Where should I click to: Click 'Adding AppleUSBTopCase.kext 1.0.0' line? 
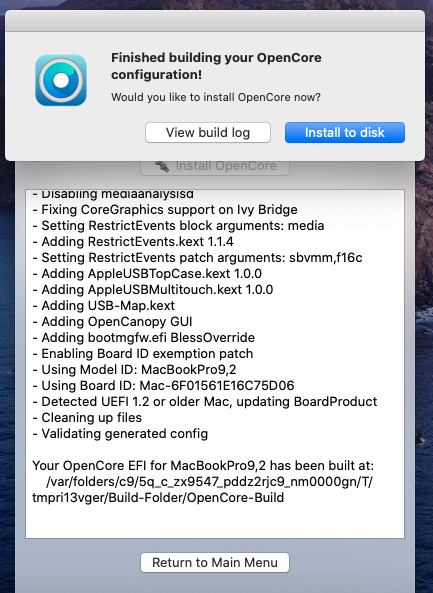click(147, 273)
